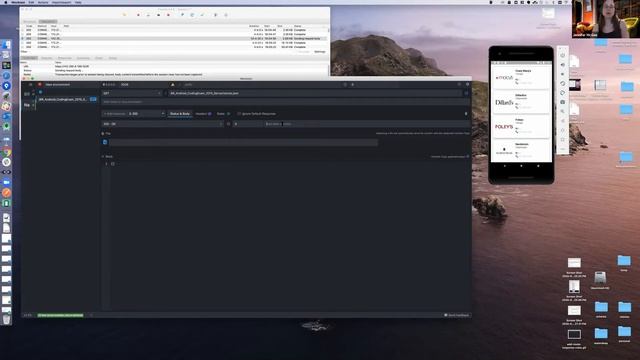Click the Repeat request icon in Charles toolbar
Viewport: 640px width, 360px height.
(192, 15)
